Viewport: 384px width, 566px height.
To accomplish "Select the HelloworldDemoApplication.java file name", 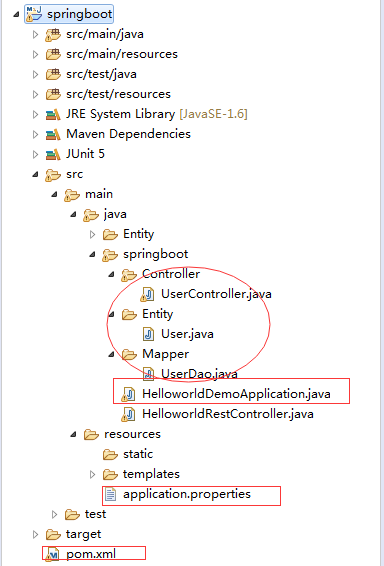I will coord(236,394).
